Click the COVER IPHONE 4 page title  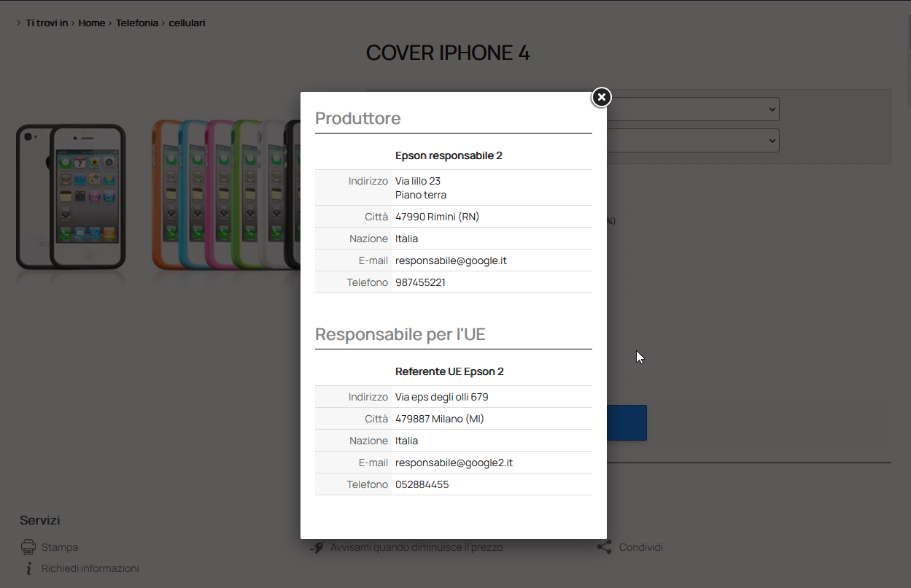[x=448, y=53]
